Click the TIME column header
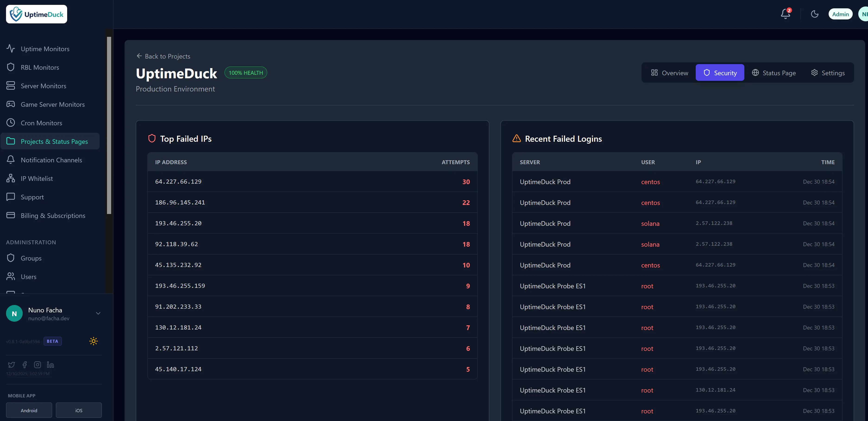 (828, 162)
